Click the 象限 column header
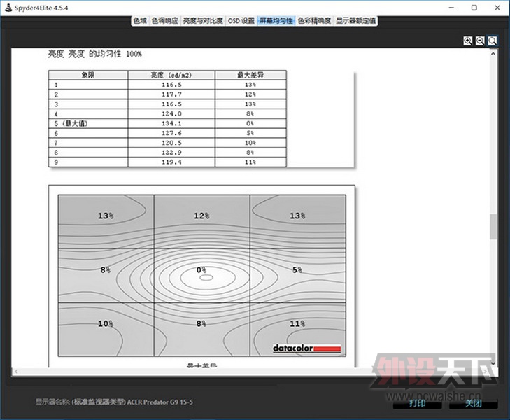This screenshot has height=420, width=510. click(88, 75)
